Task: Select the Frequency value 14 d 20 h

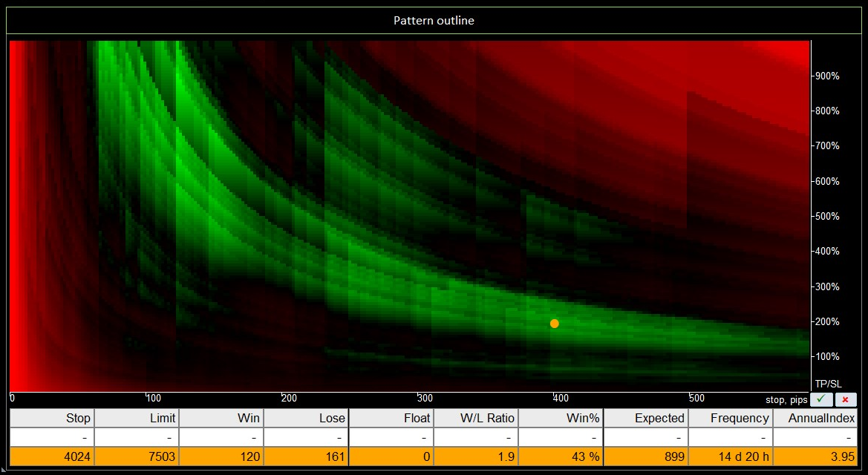Action: click(731, 456)
